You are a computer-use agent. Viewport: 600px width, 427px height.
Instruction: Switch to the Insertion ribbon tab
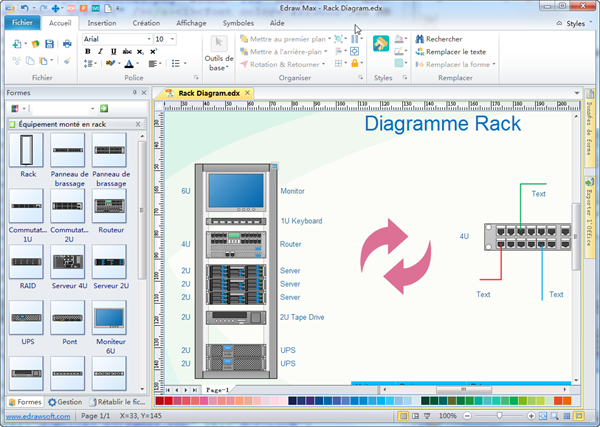coord(101,21)
